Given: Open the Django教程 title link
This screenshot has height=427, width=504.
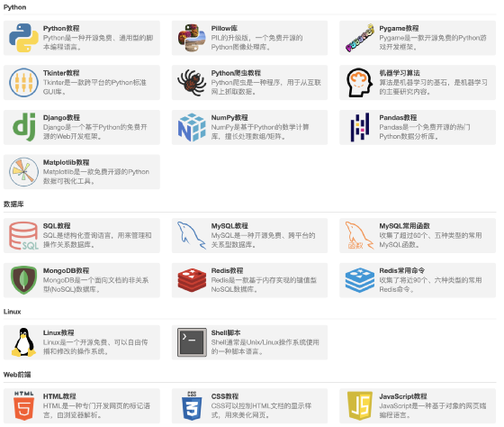Looking at the screenshot, I should point(61,118).
